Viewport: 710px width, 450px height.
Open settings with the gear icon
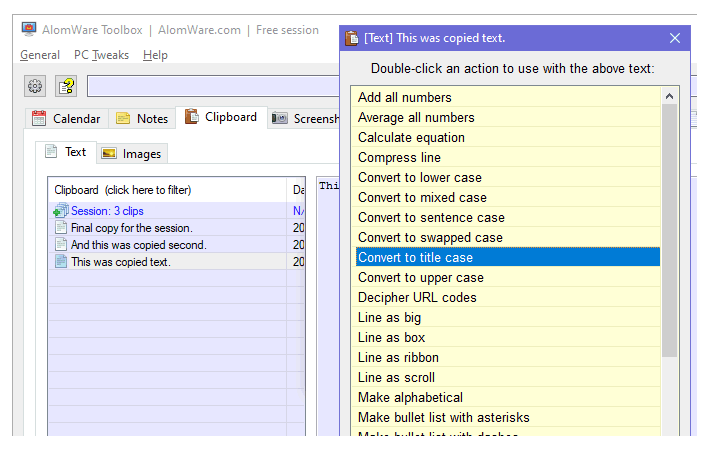35,86
